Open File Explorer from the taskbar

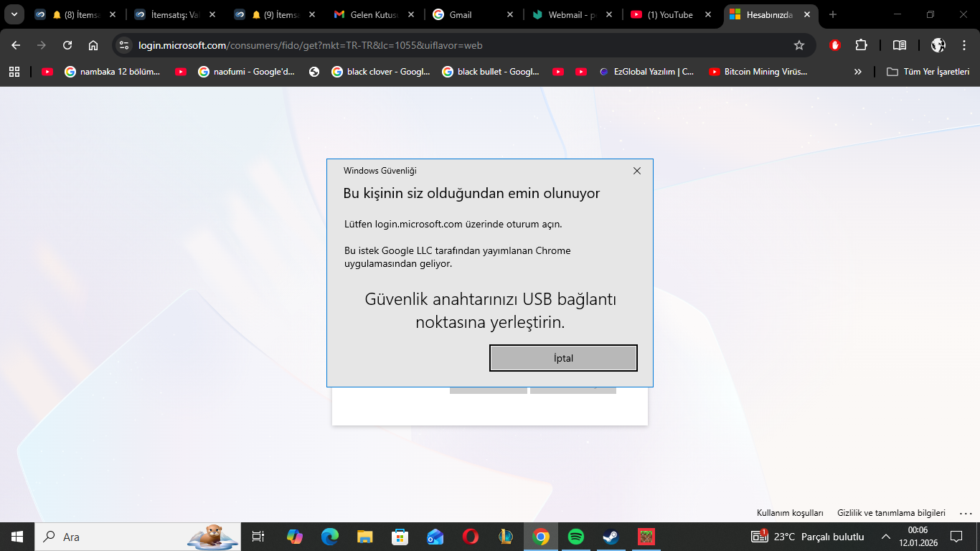tap(365, 537)
